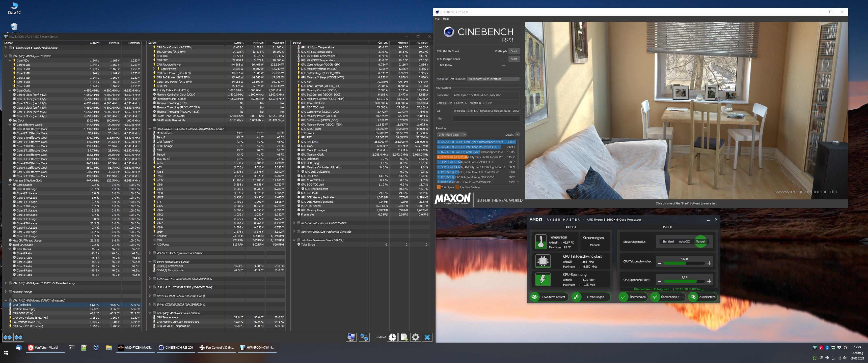This screenshot has height=363, width=868.
Task: Select Standard control mode in Ryzen Master
Action: [668, 241]
